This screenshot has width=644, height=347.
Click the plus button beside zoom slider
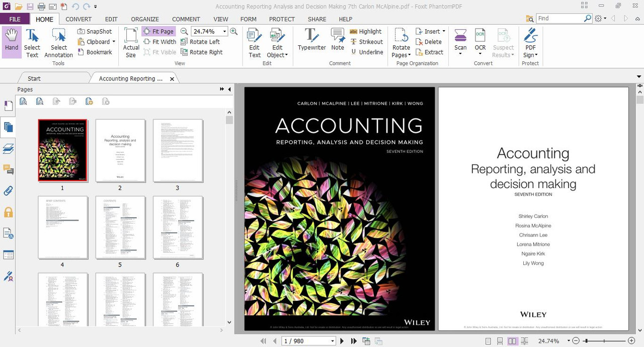pos(631,341)
